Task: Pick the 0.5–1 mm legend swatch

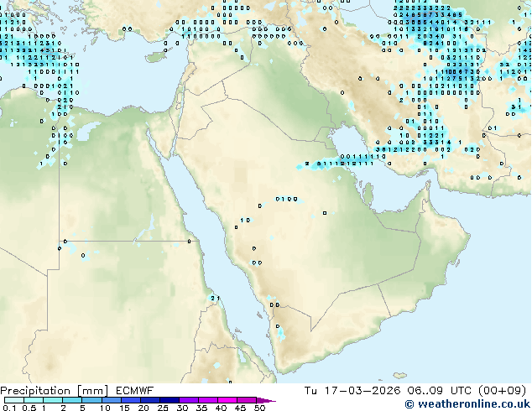Action: coord(34,400)
